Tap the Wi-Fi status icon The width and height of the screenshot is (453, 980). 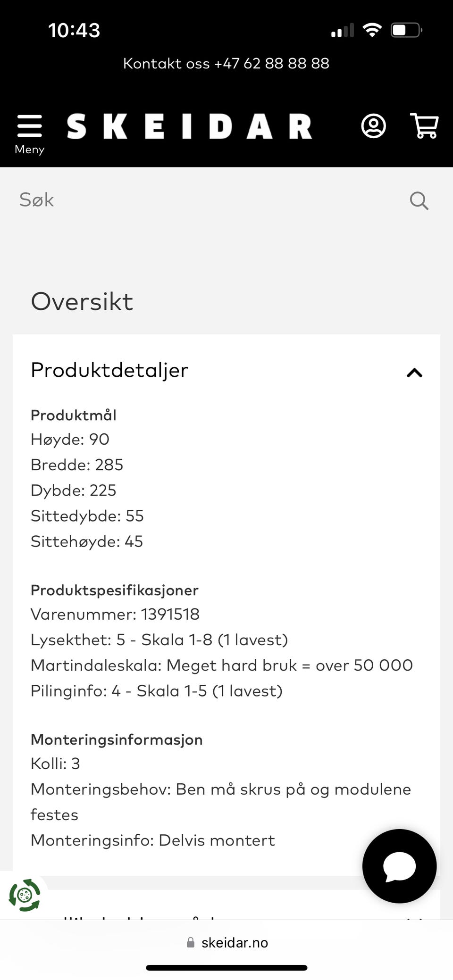tap(372, 30)
